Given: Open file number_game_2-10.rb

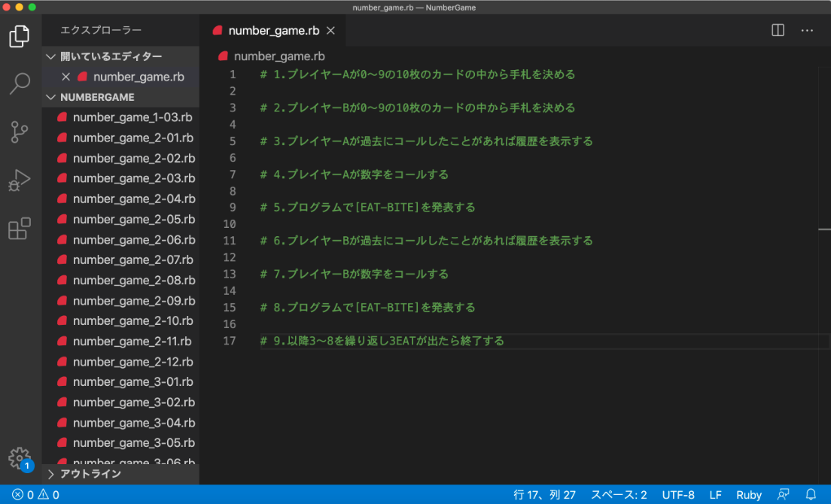Looking at the screenshot, I should point(120,320).
